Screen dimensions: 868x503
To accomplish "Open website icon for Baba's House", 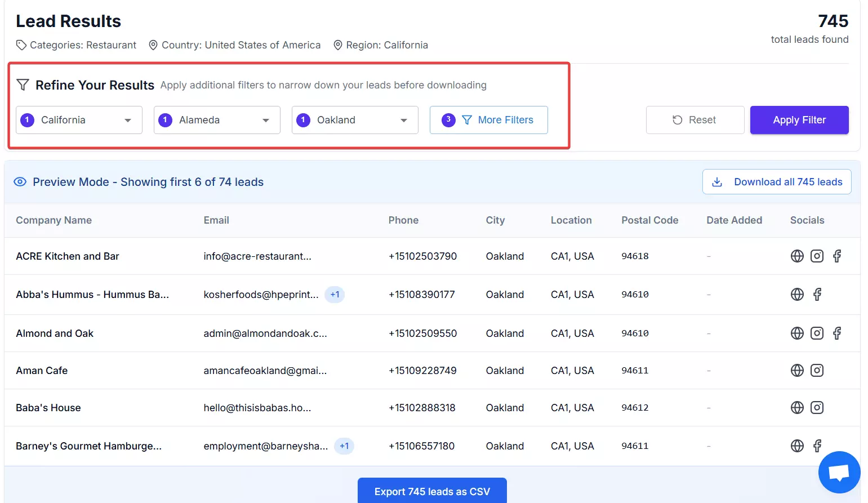I will point(797,408).
